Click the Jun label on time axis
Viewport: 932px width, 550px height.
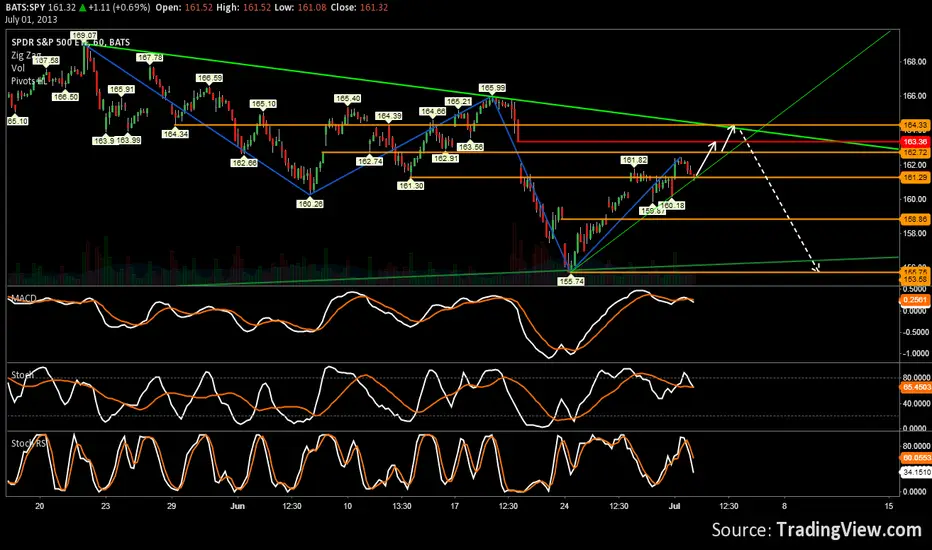(x=237, y=506)
